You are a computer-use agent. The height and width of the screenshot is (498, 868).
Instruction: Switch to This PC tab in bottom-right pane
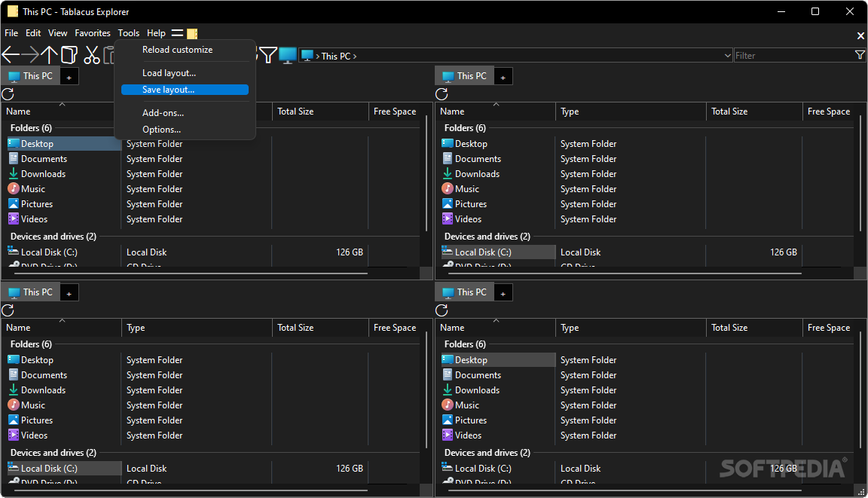465,293
